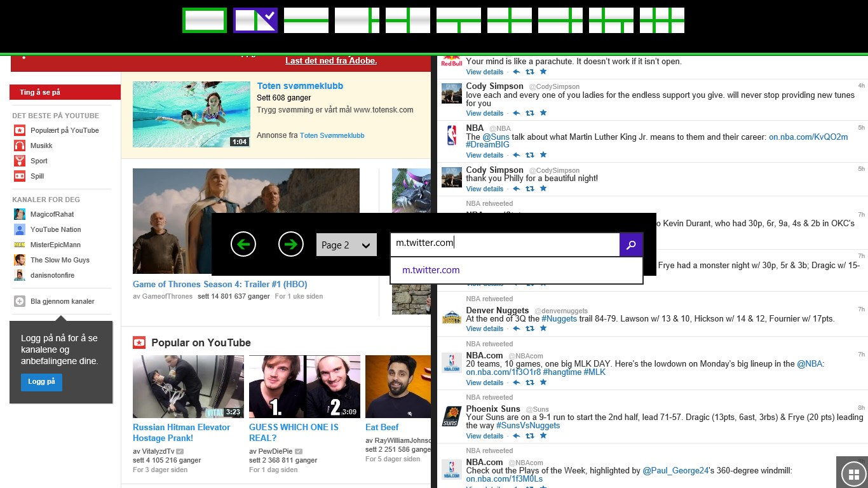Select the checkmarked split-layout thumbnail
Image resolution: width=868 pixels, height=488 pixels.
click(255, 20)
